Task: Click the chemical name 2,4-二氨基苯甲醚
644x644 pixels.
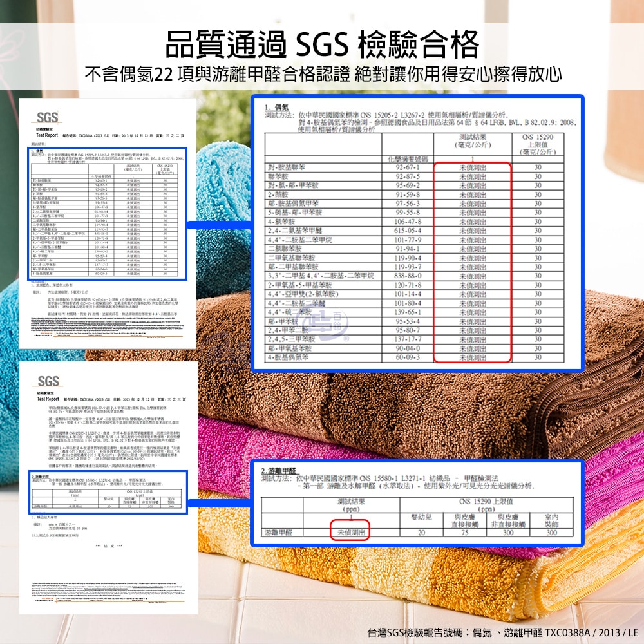Action: pyautogui.click(x=295, y=231)
